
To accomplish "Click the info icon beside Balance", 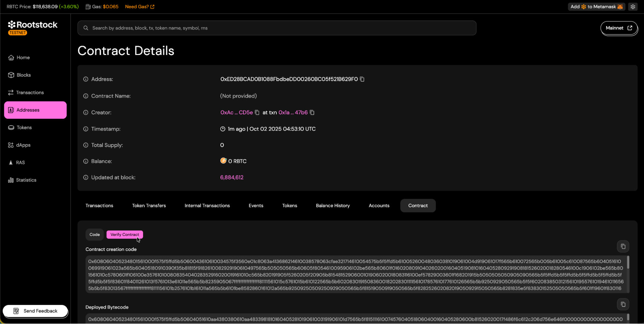I will point(86,162).
